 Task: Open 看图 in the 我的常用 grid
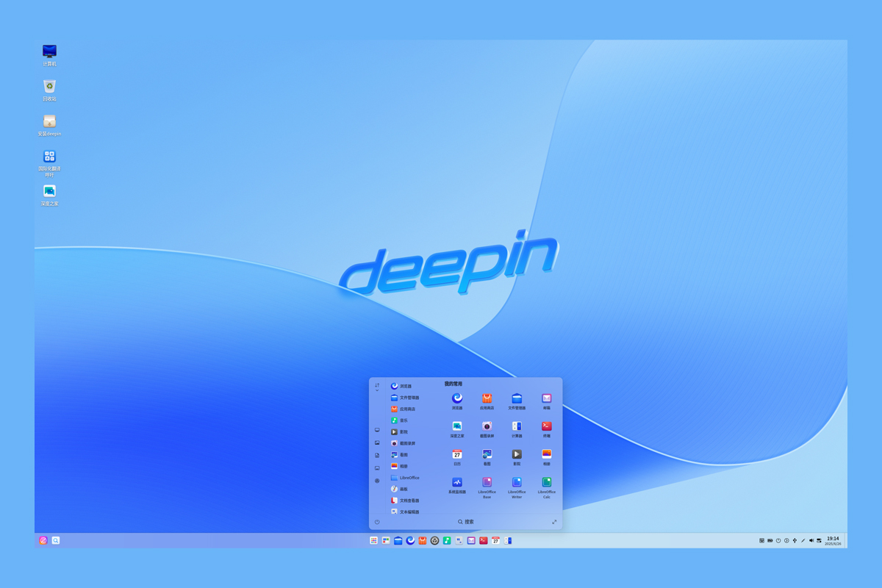coord(487,456)
